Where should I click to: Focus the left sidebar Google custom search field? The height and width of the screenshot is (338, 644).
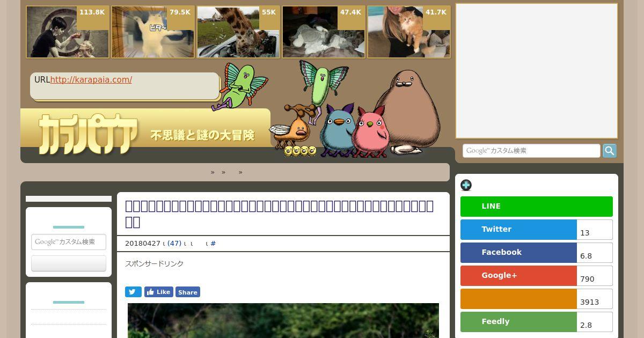tap(69, 242)
